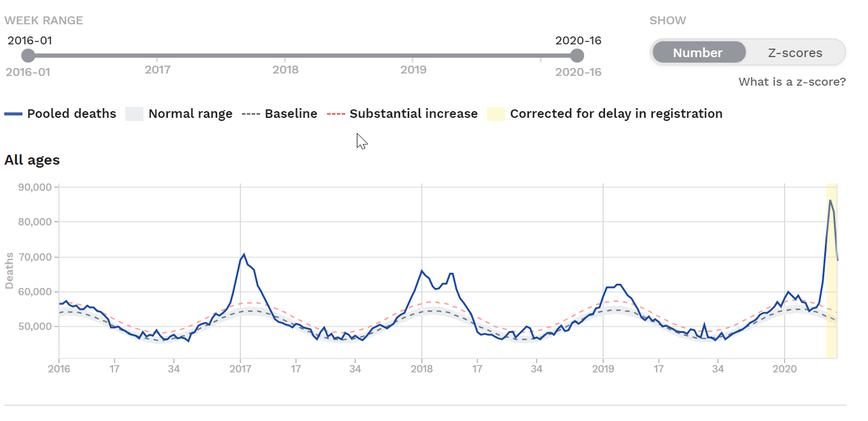The image size is (868, 421).
Task: Click the SHOW section label
Action: coord(667,20)
